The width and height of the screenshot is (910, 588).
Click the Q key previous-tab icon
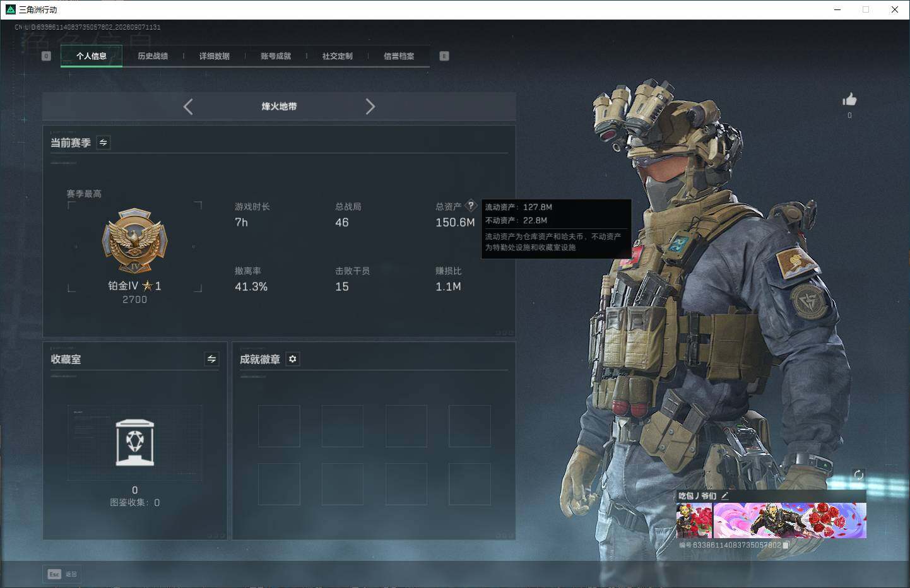tap(46, 56)
